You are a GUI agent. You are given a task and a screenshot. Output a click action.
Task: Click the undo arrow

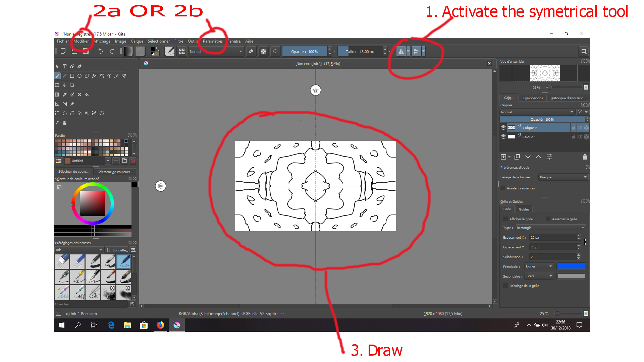tap(101, 51)
